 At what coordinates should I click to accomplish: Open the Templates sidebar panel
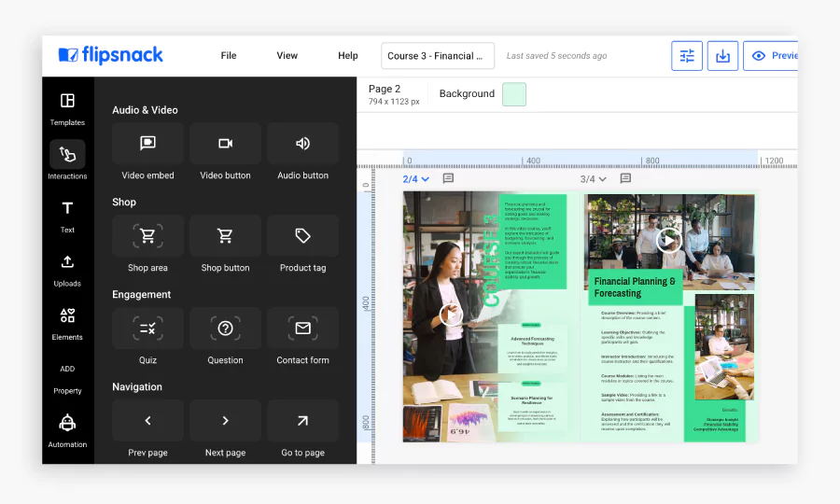tap(67, 108)
